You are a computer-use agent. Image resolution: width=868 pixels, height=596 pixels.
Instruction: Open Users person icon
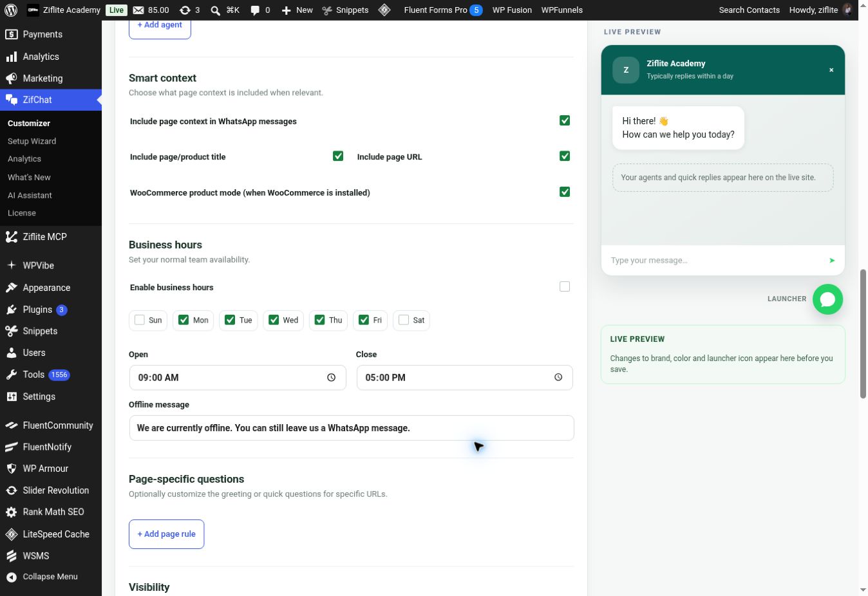pyautogui.click(x=12, y=353)
